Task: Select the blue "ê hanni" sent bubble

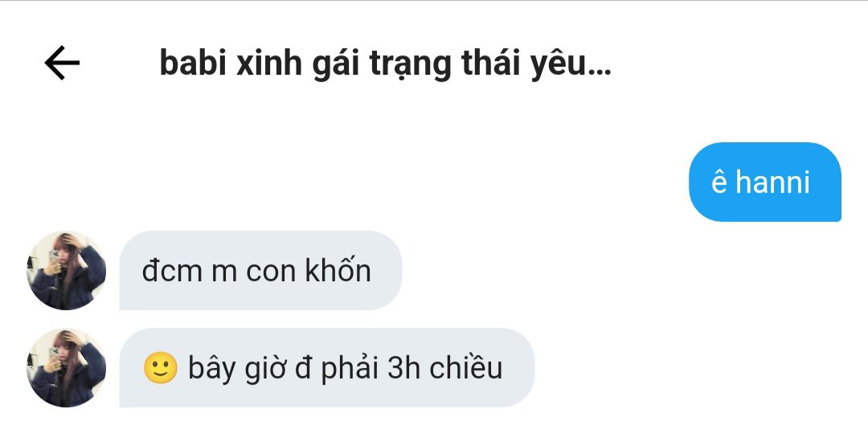Action: tap(764, 182)
